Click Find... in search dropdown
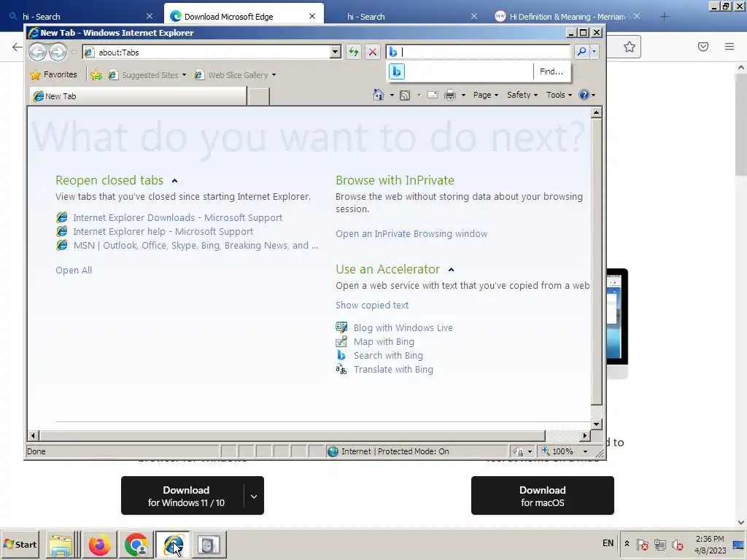 (x=551, y=71)
